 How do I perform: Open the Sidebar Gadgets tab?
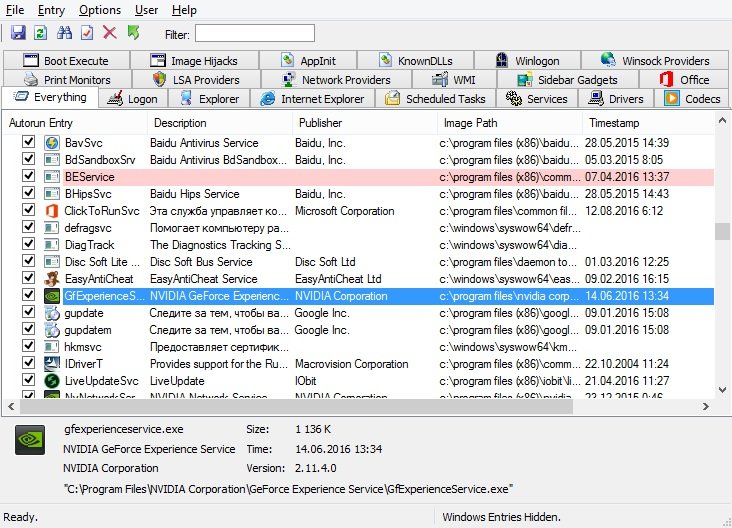(x=567, y=80)
